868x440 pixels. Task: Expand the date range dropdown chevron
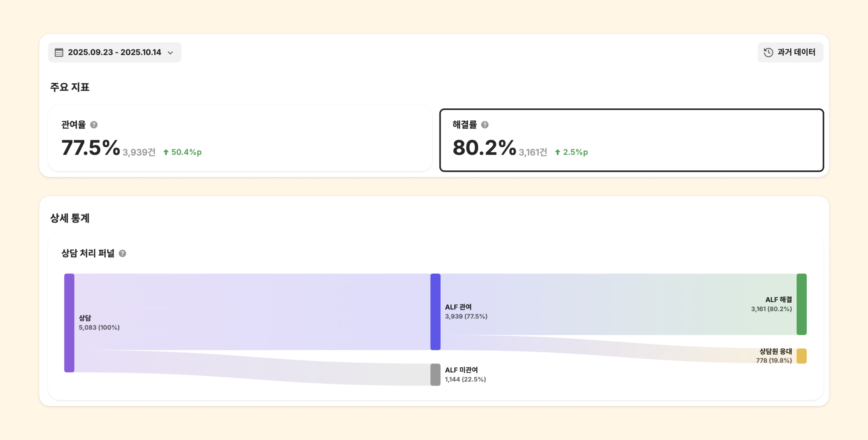click(x=170, y=53)
